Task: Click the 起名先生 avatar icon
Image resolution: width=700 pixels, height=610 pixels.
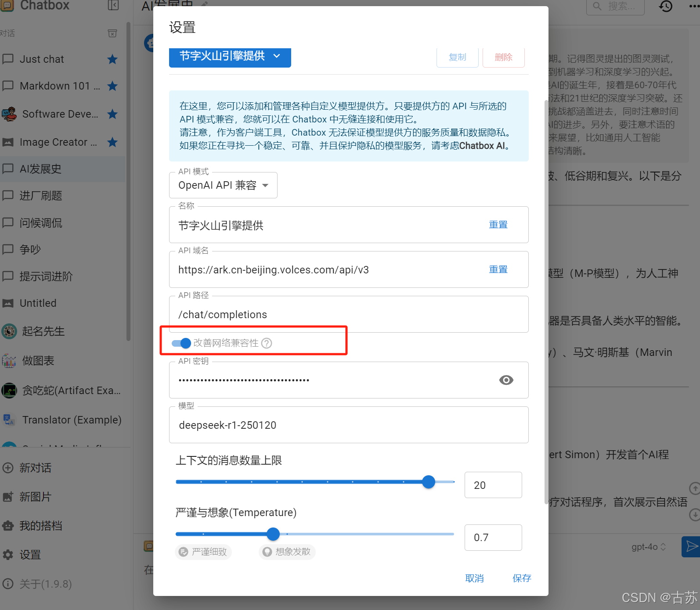Action: coord(9,331)
